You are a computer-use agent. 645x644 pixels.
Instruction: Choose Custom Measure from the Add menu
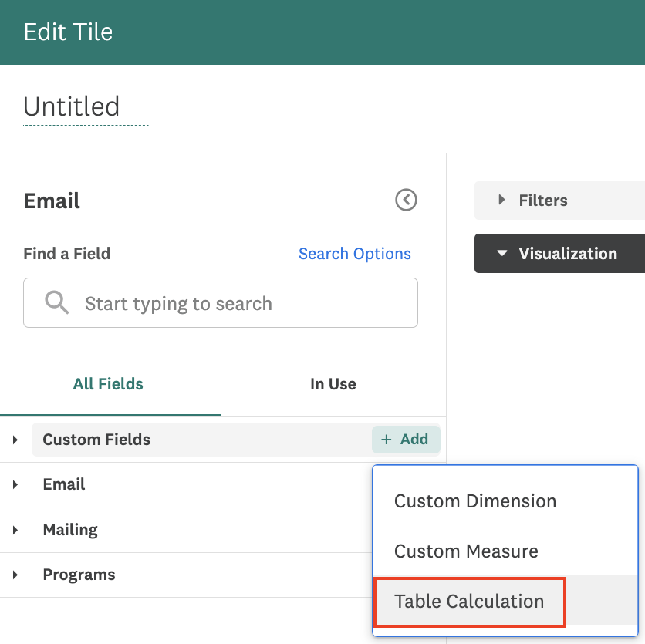(466, 551)
